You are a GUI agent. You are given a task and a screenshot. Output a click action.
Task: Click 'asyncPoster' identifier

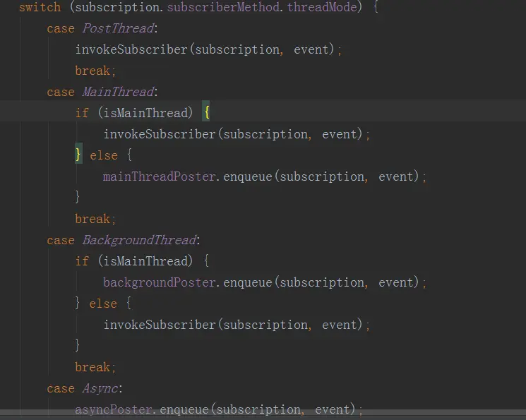[114, 409]
